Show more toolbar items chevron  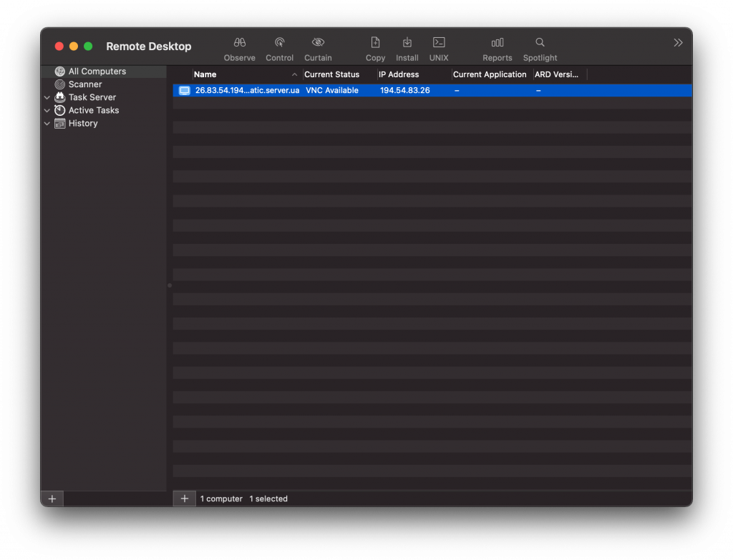678,43
